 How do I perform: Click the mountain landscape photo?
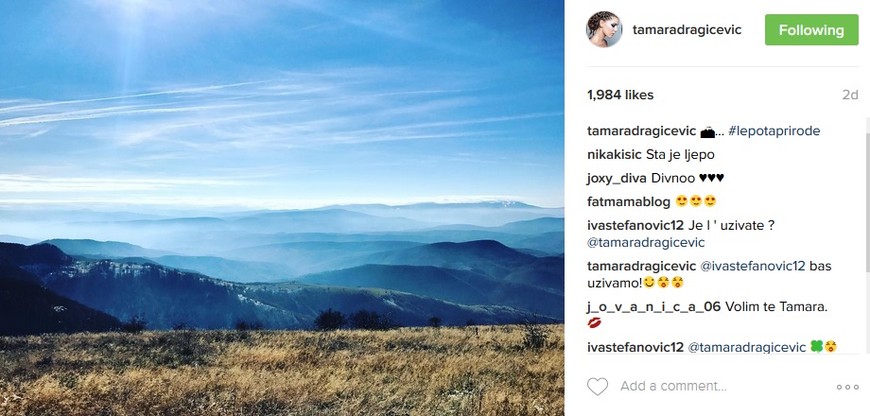pyautogui.click(x=282, y=208)
